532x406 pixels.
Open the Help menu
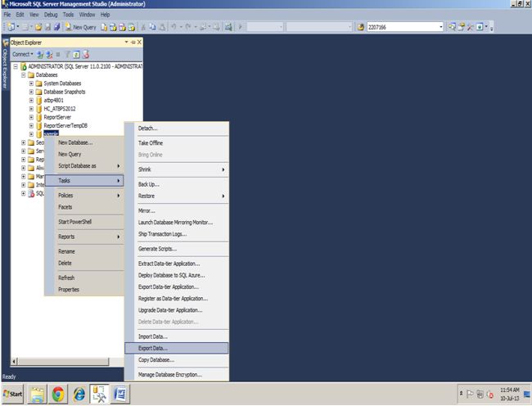click(106, 15)
